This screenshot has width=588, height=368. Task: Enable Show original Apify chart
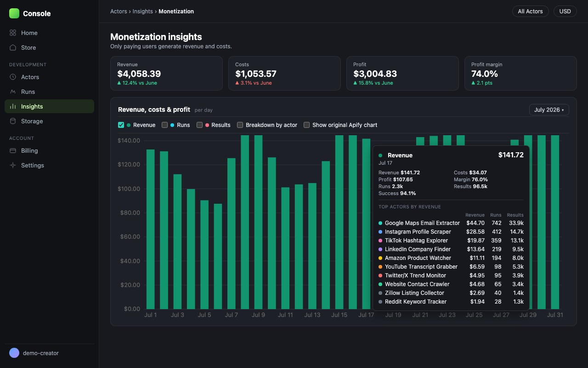pos(307,125)
